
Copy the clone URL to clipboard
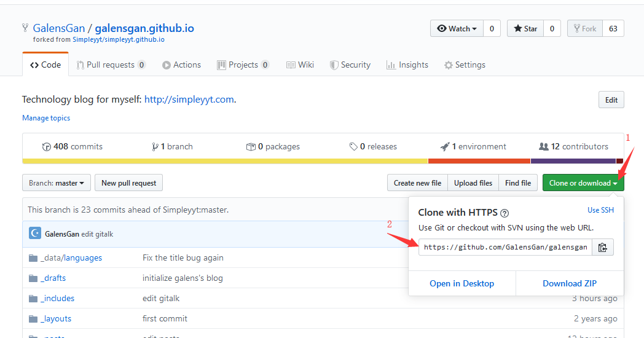tap(602, 247)
